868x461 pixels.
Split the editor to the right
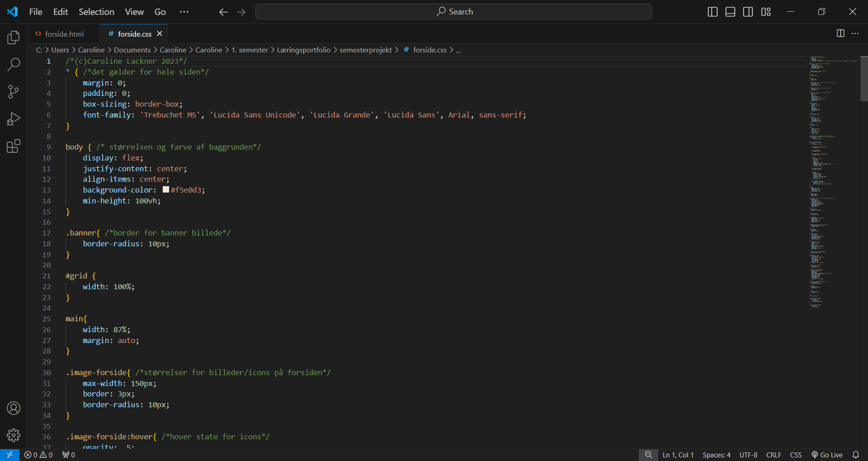tap(840, 33)
